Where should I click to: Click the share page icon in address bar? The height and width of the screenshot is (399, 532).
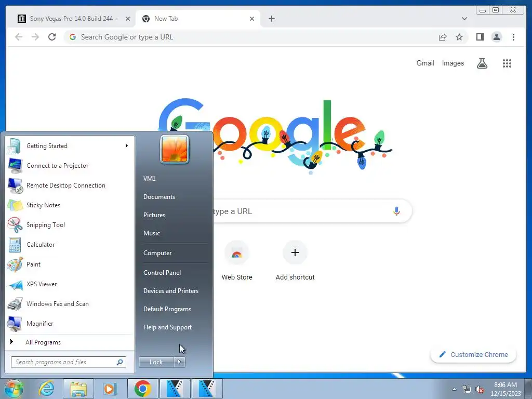tap(443, 37)
